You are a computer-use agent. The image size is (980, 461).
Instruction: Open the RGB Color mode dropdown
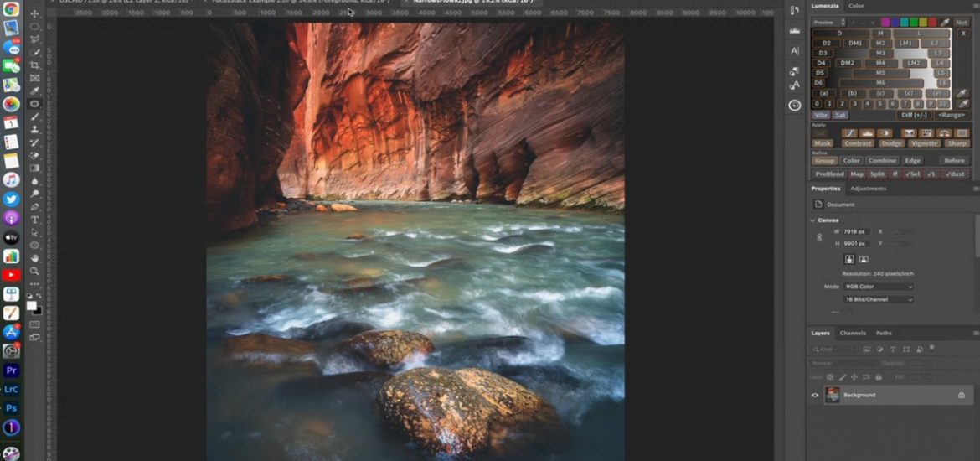pos(879,287)
